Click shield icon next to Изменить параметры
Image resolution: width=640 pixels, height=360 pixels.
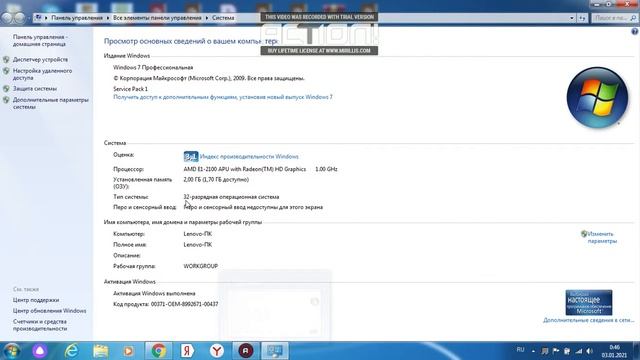pyautogui.click(x=584, y=234)
